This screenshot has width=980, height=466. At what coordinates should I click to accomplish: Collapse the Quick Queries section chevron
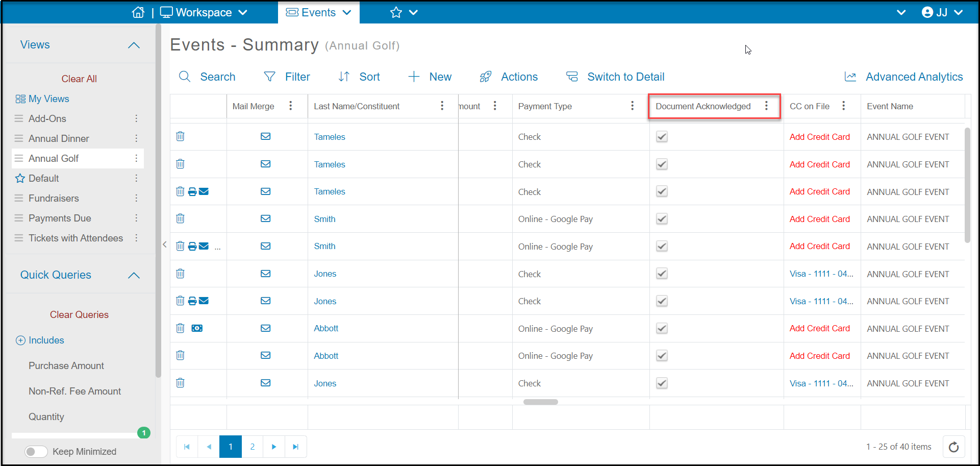[x=134, y=276]
